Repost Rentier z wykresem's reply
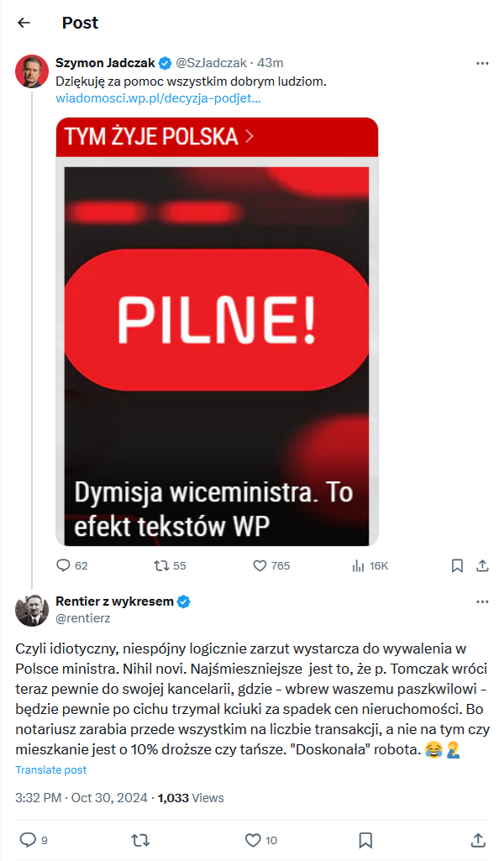The height and width of the screenshot is (861, 504). point(140,839)
